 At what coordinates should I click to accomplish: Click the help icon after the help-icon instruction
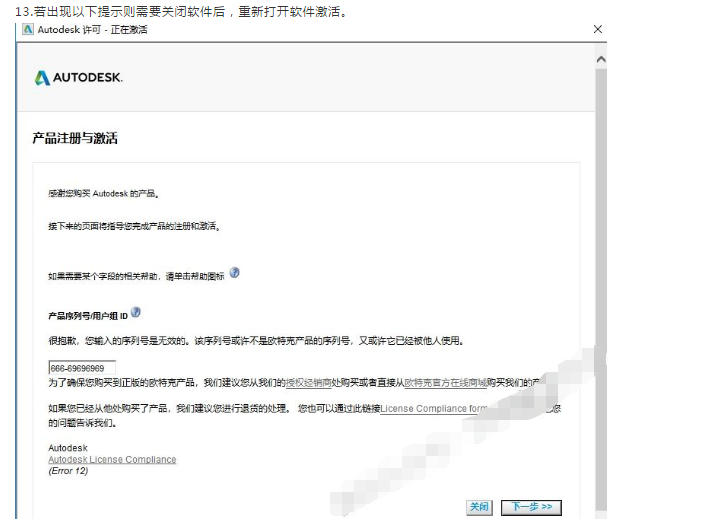235,273
